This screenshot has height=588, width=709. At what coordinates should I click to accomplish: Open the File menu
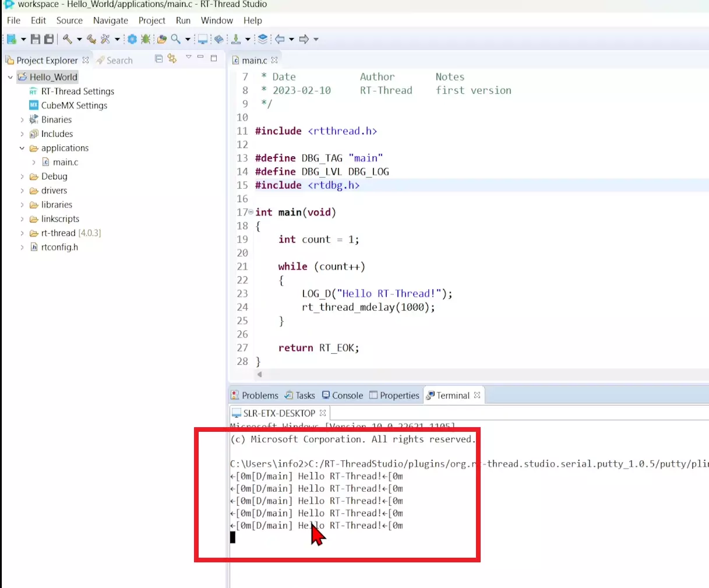(13, 20)
